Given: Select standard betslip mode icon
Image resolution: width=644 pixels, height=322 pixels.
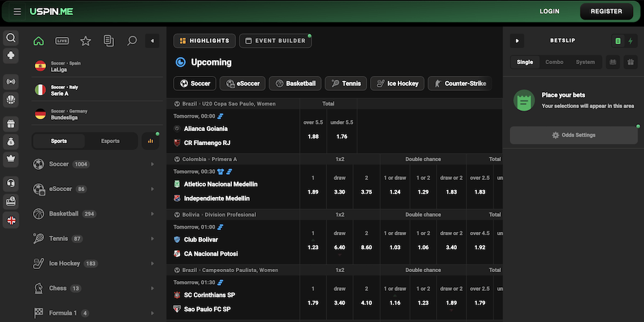Looking at the screenshot, I should pyautogui.click(x=618, y=41).
